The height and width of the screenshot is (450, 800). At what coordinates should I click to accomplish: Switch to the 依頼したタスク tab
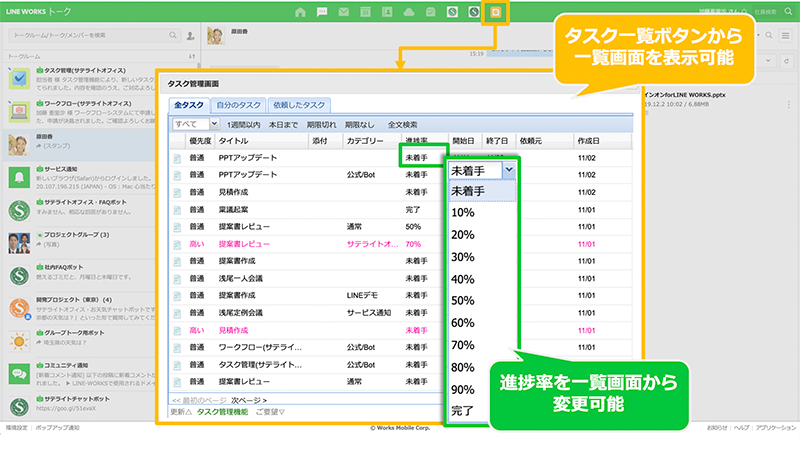(x=299, y=104)
